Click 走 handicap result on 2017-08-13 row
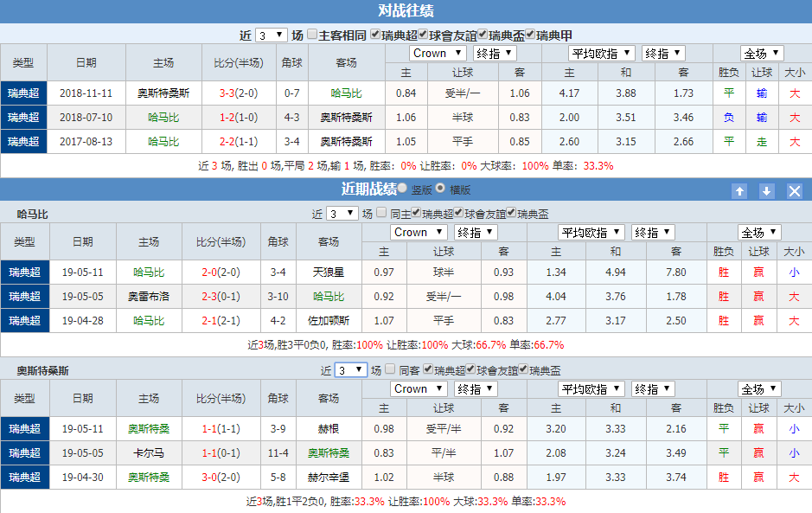 [762, 142]
